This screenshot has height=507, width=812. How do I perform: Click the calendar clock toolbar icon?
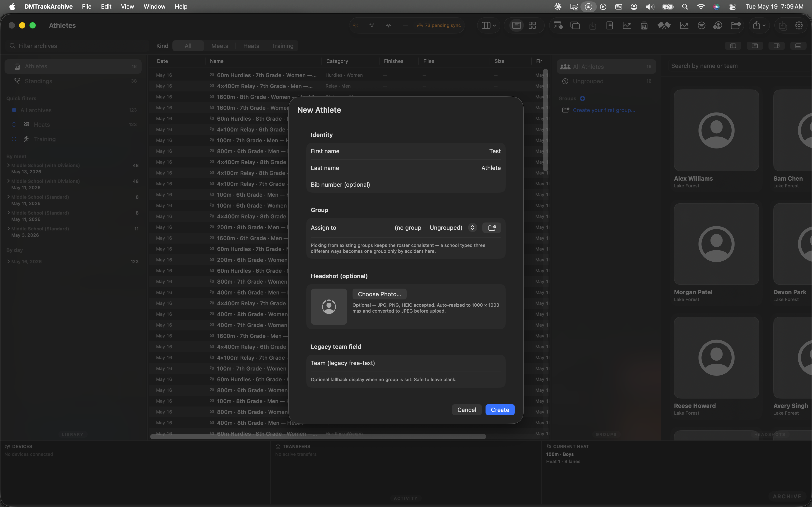[558, 26]
